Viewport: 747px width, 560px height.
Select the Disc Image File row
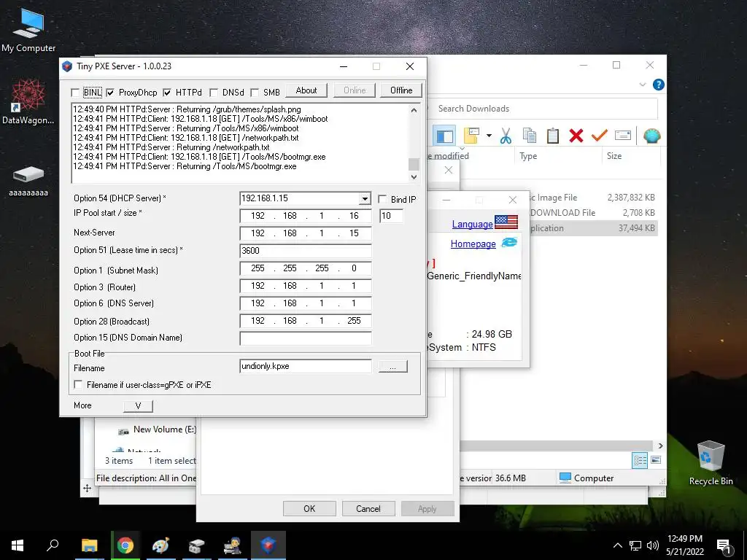(x=592, y=197)
